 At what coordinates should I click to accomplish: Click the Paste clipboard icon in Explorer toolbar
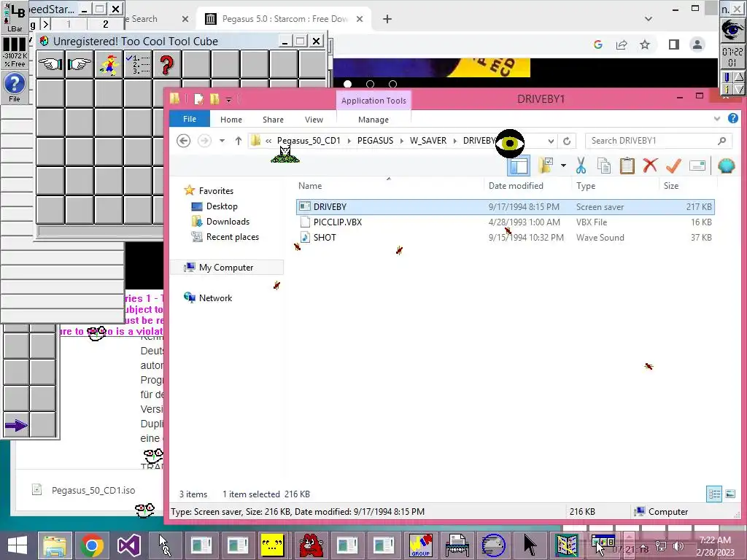point(627,166)
